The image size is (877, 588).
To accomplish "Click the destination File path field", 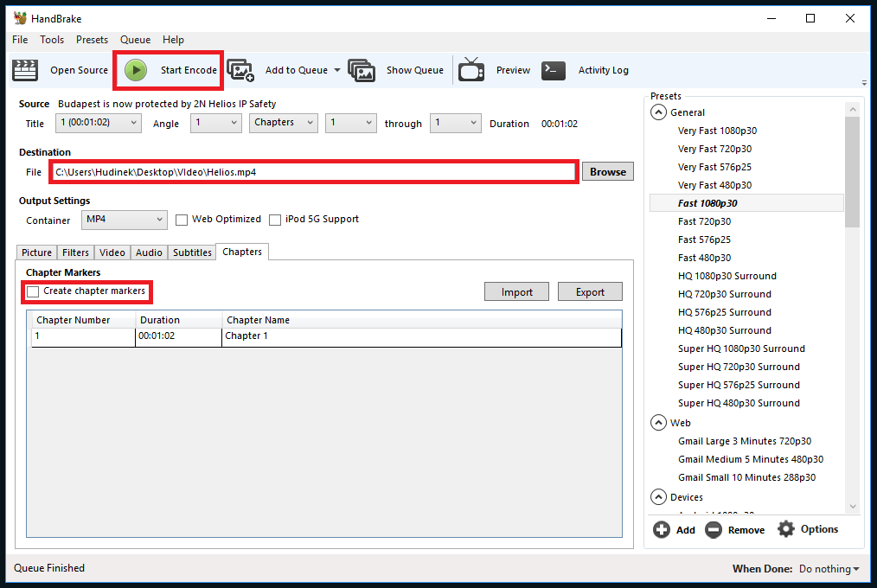I will (x=313, y=172).
